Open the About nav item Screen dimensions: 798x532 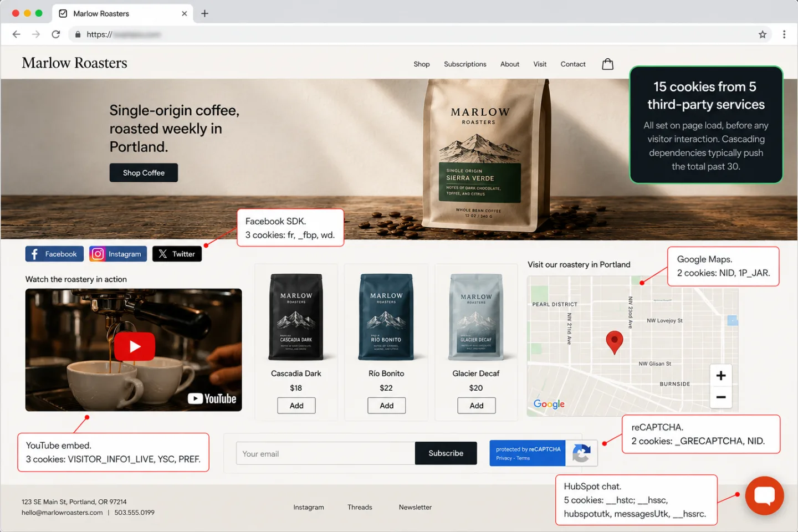click(510, 64)
